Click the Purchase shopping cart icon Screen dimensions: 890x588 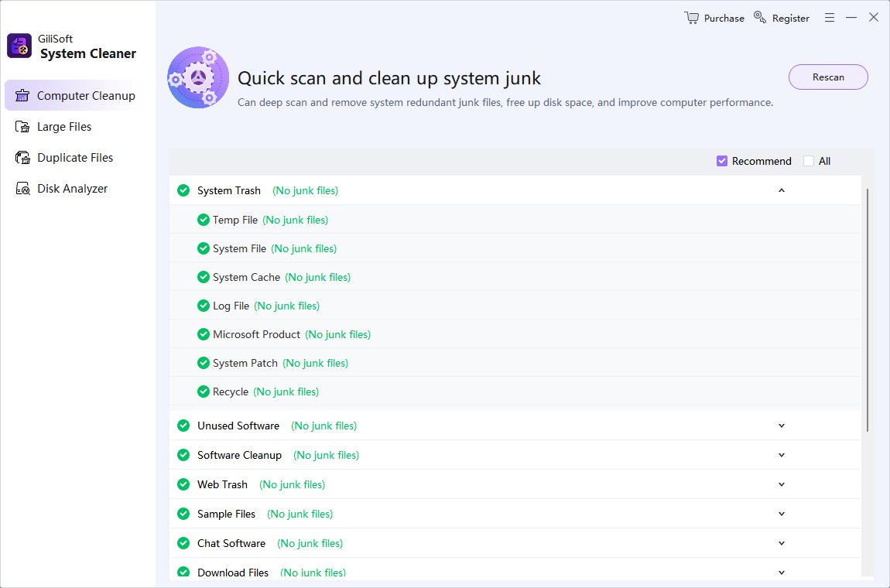coord(691,18)
